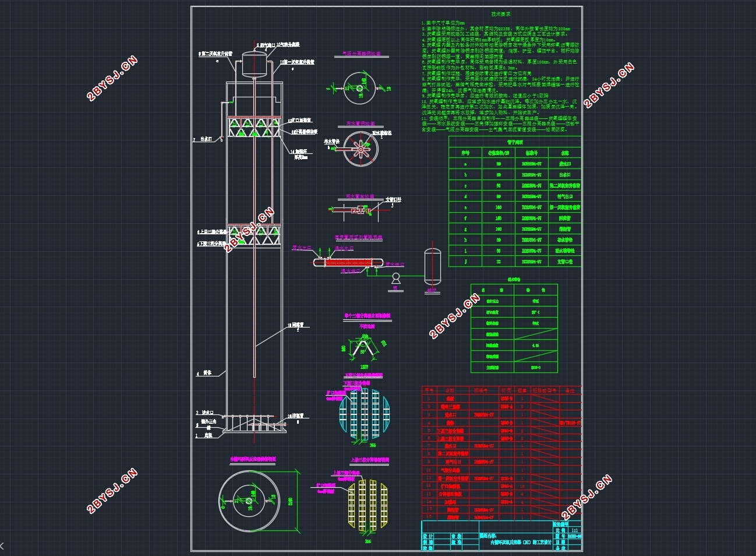Select the 1:1 scale cell in title block

[x=574, y=530]
